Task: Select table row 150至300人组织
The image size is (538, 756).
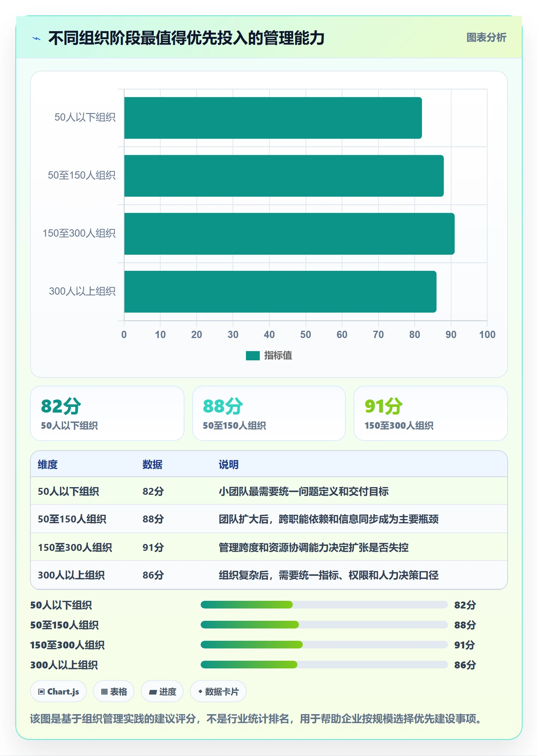Action: pos(269,547)
